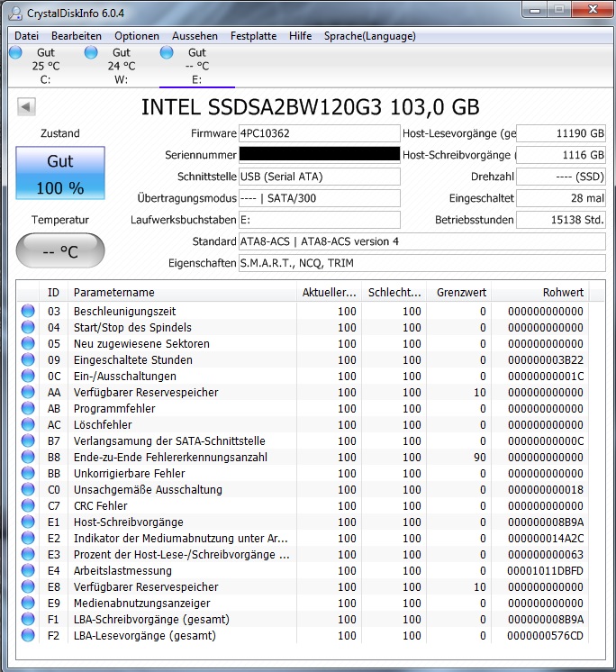The width and height of the screenshot is (616, 672).
Task: Click the Laufwerksbuchstaben field E:
Action: pos(319,220)
